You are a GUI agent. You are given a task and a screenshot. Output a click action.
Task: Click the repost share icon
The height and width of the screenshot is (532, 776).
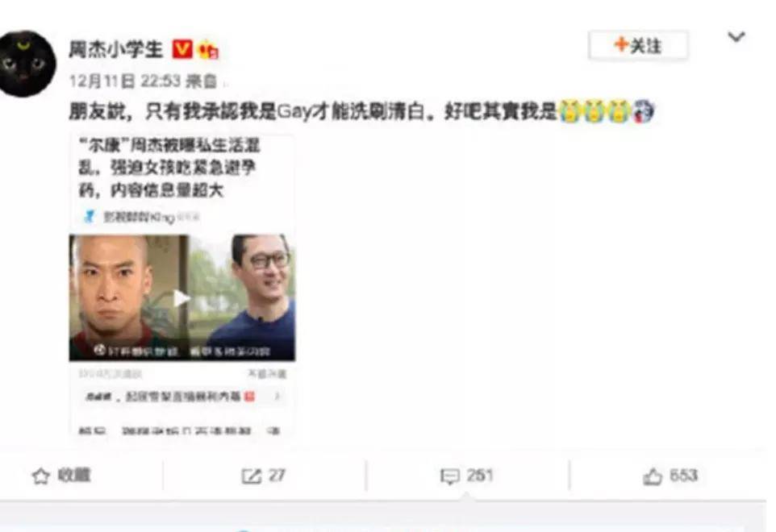pos(251,476)
